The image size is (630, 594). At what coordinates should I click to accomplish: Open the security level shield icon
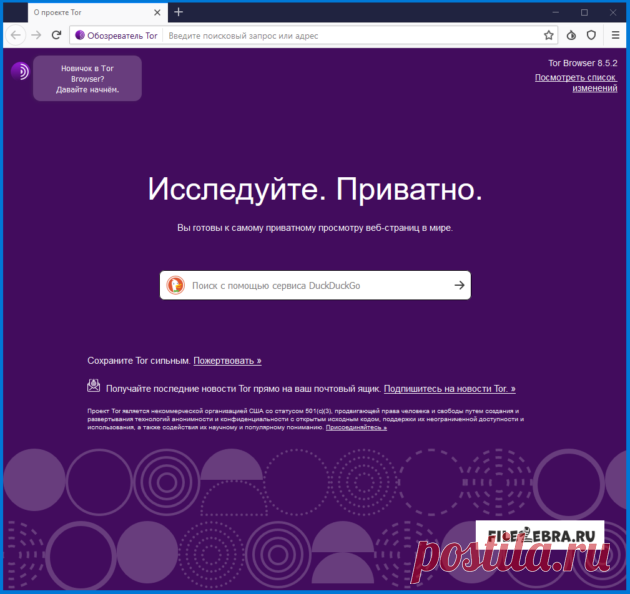pos(591,35)
